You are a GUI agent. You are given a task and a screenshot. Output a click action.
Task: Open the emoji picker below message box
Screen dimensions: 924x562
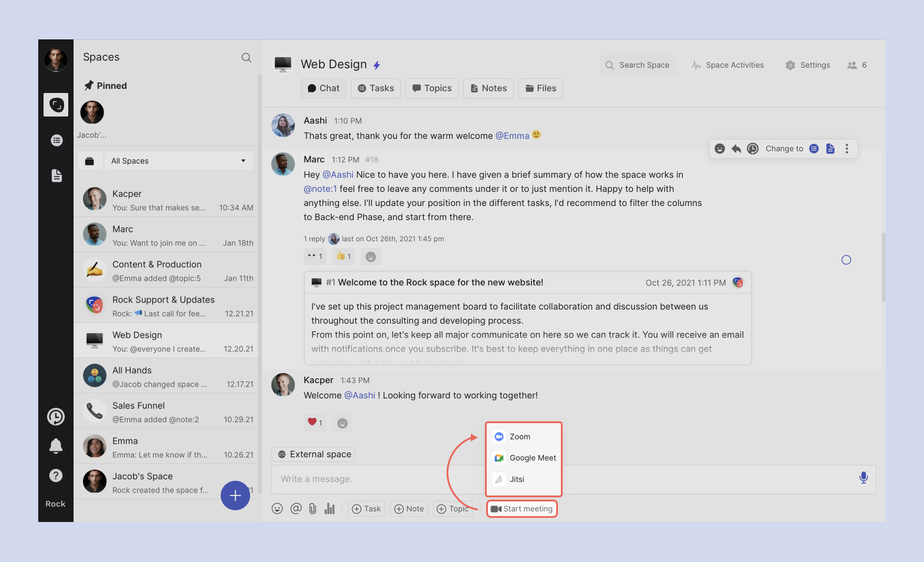(x=277, y=509)
